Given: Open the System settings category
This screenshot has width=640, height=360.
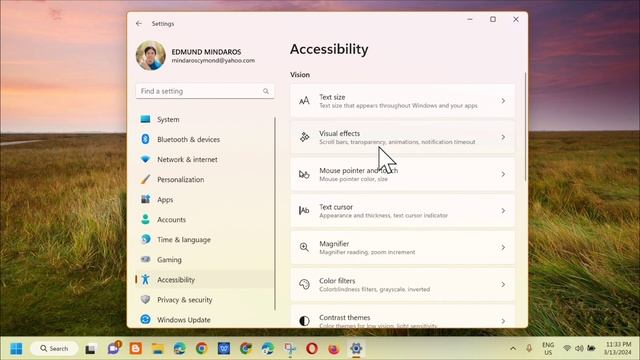Looking at the screenshot, I should point(205,119).
